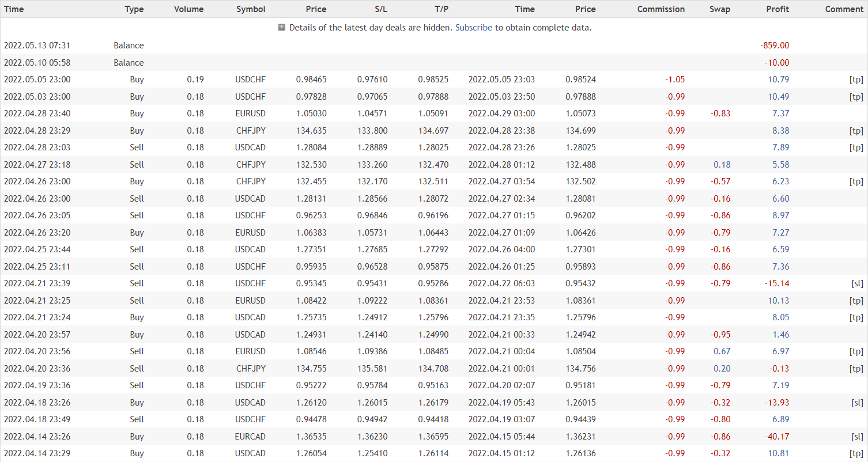Click the 0.19 volume cell

(x=195, y=79)
